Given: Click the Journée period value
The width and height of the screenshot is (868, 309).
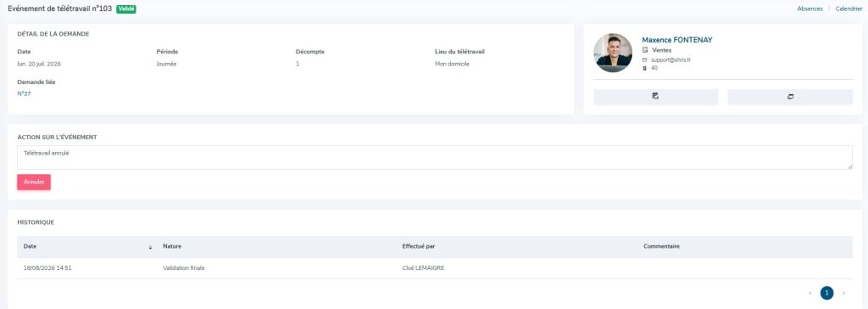Looking at the screenshot, I should tap(167, 64).
